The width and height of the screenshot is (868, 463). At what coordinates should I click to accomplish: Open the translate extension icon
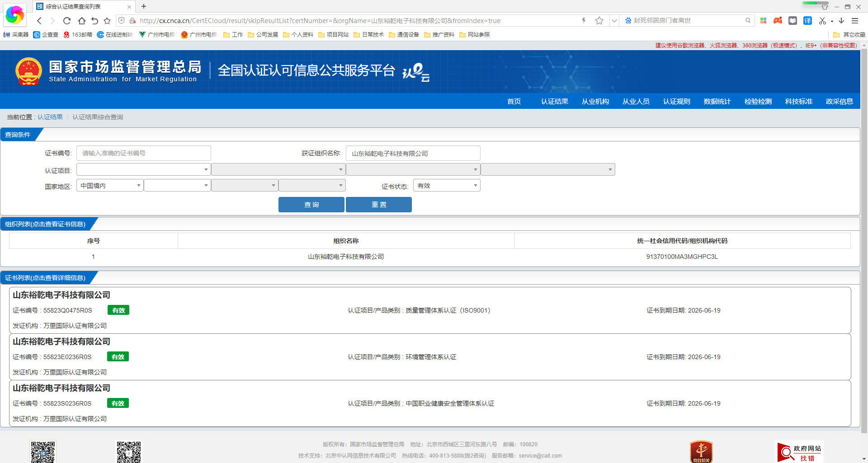807,20
